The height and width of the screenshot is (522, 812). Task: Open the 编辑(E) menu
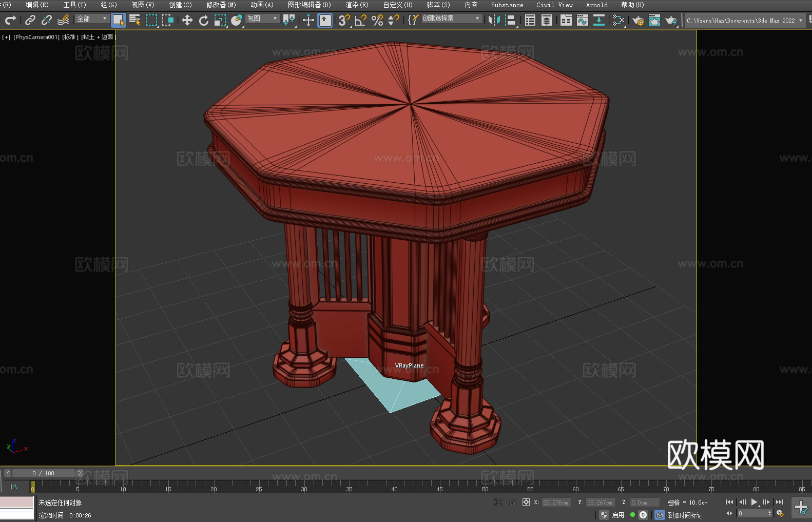(37, 5)
